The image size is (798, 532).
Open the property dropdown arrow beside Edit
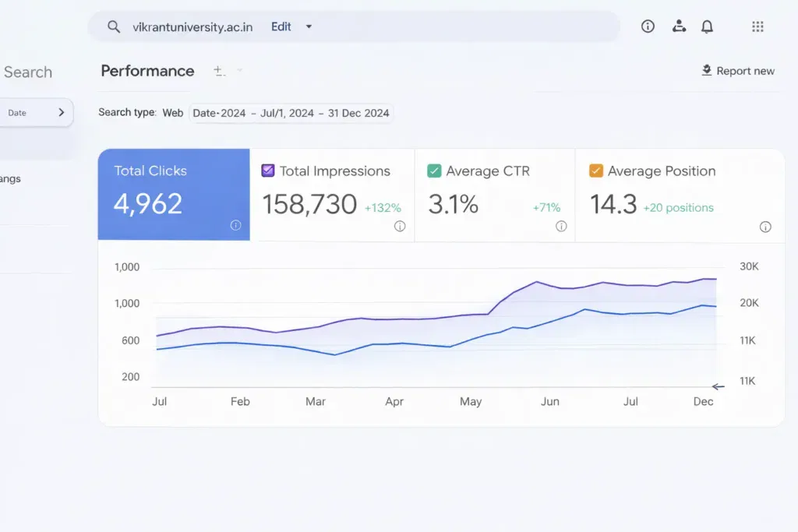click(309, 26)
